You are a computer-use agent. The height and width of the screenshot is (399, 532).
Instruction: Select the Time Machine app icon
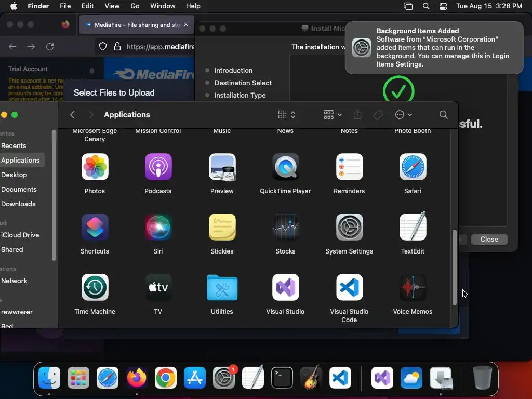(x=95, y=287)
